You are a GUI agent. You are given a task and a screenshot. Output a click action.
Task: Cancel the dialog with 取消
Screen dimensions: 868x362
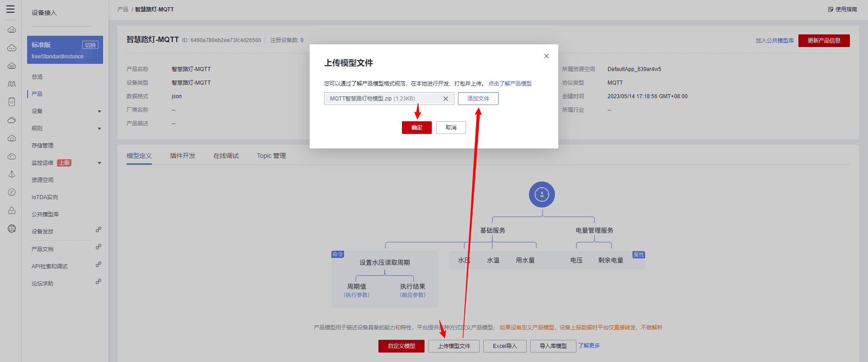(451, 128)
